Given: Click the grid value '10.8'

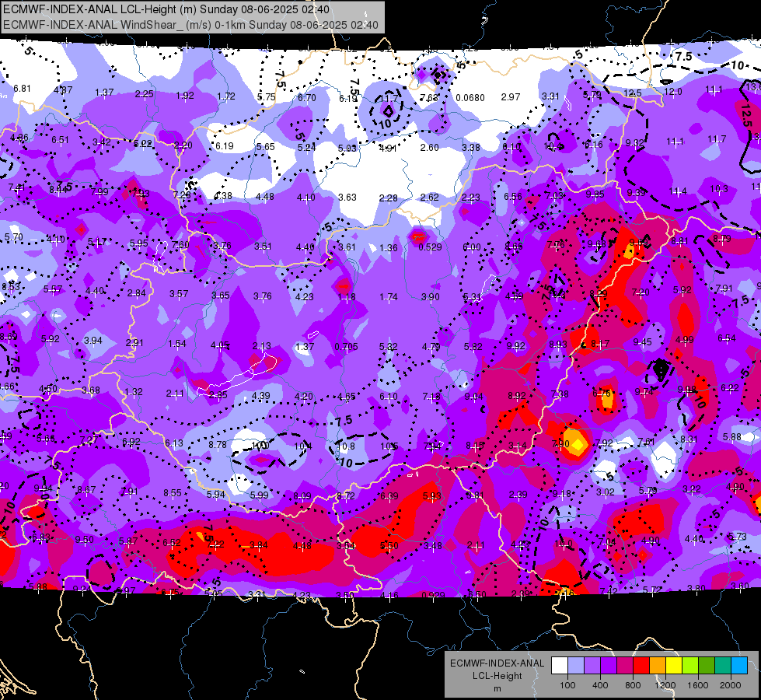Looking at the screenshot, I should (x=346, y=446).
